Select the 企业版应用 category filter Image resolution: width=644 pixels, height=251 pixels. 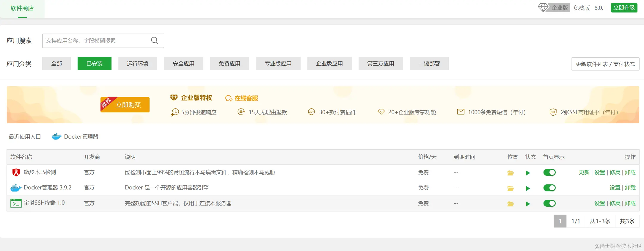(x=329, y=64)
